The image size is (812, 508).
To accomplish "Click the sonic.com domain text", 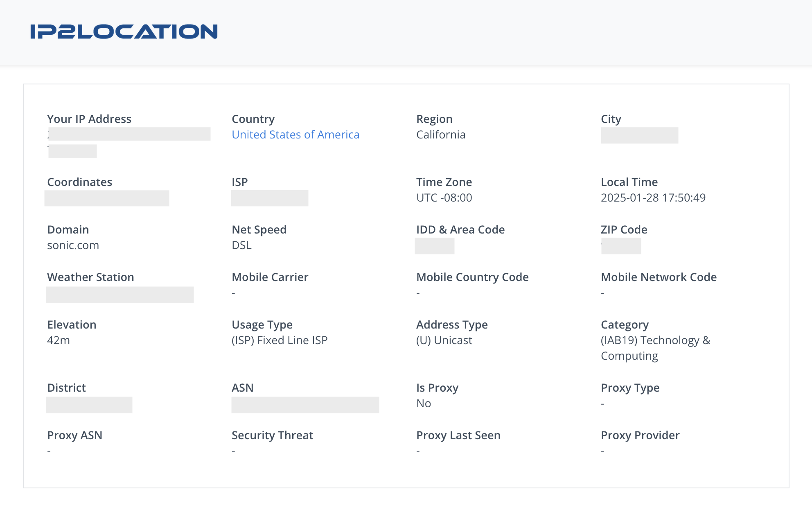I will pyautogui.click(x=73, y=245).
